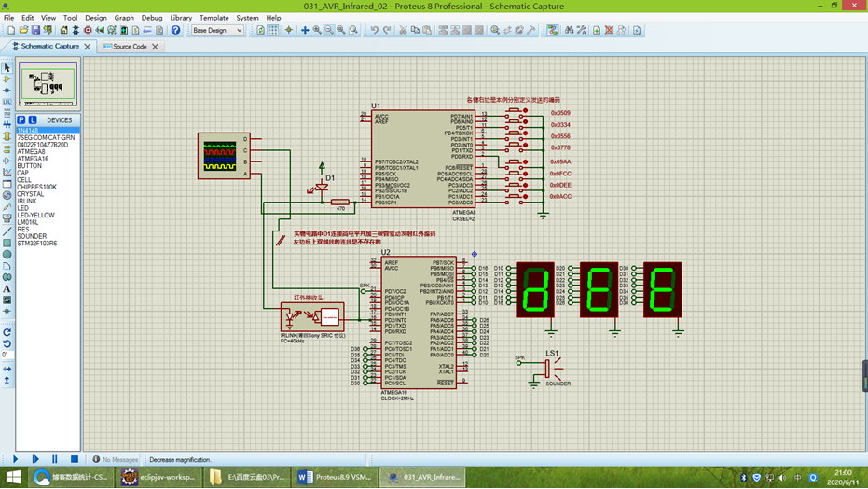Click the rotate clockwise icon

click(7, 332)
